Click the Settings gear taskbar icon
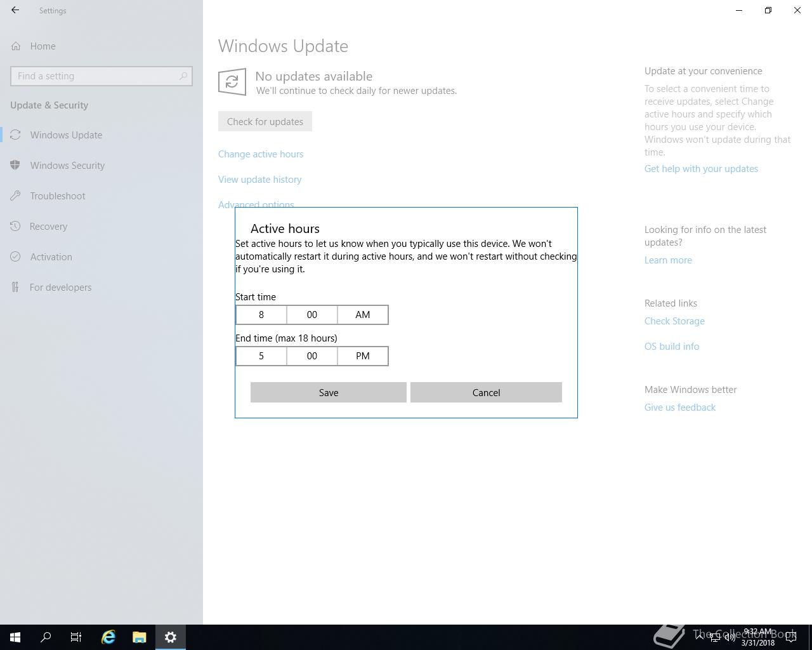The height and width of the screenshot is (650, 812). [171, 637]
